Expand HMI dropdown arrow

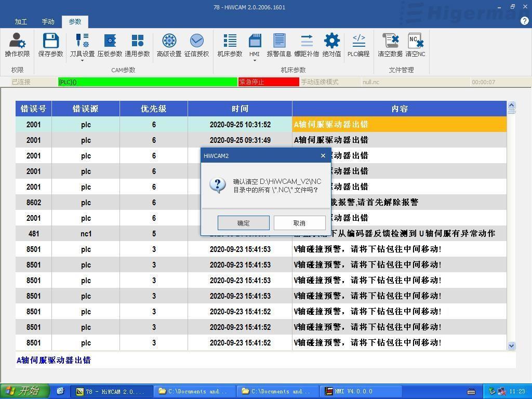[x=255, y=61]
